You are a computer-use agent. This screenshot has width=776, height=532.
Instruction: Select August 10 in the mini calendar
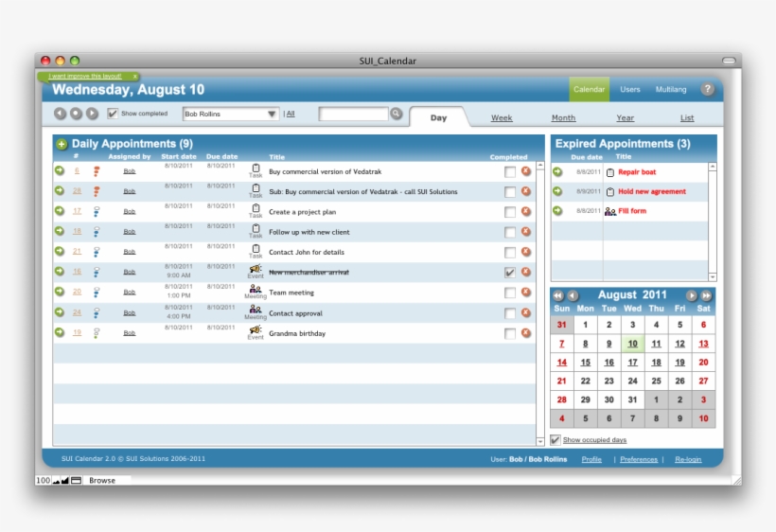click(x=632, y=344)
